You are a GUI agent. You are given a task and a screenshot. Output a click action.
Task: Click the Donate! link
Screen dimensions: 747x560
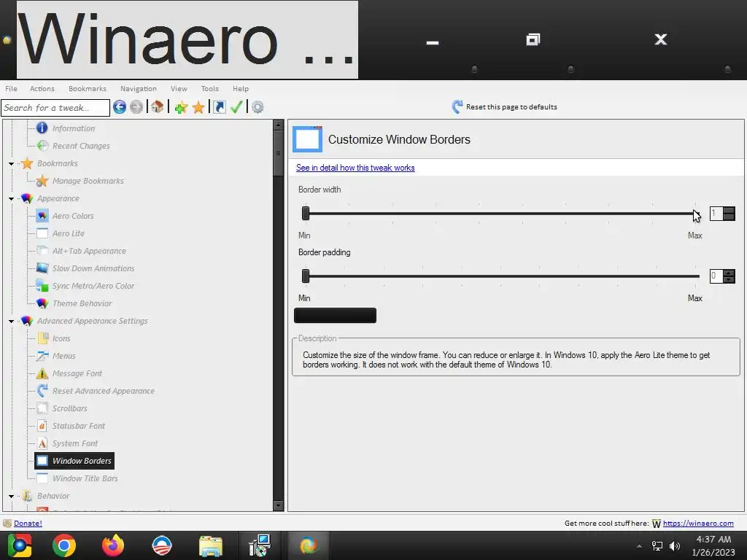(x=28, y=524)
